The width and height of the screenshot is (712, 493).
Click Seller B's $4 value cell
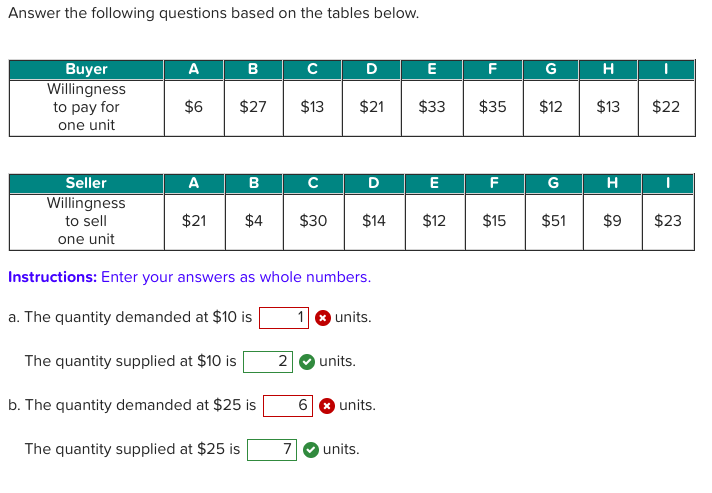tap(254, 222)
